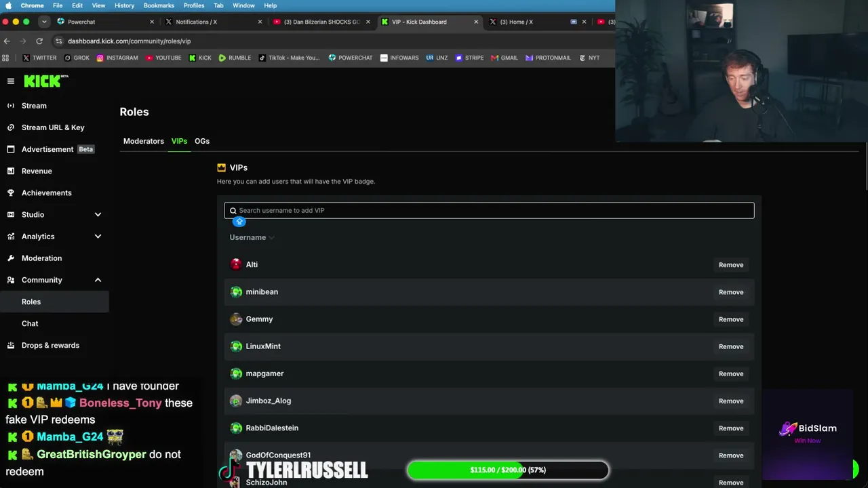Sort the list by Username

[252, 237]
